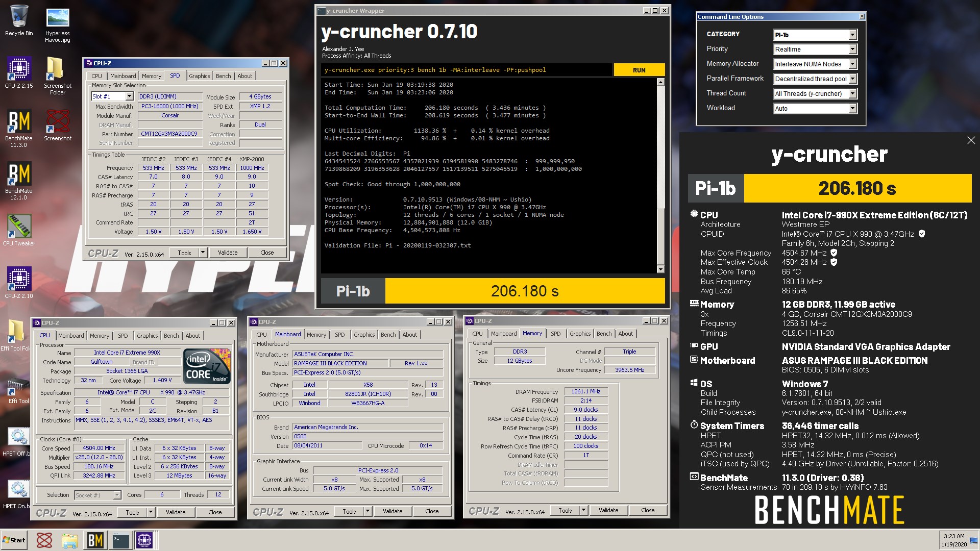This screenshot has width=980, height=551.
Task: Click the yellow RUN button
Action: 639,70
